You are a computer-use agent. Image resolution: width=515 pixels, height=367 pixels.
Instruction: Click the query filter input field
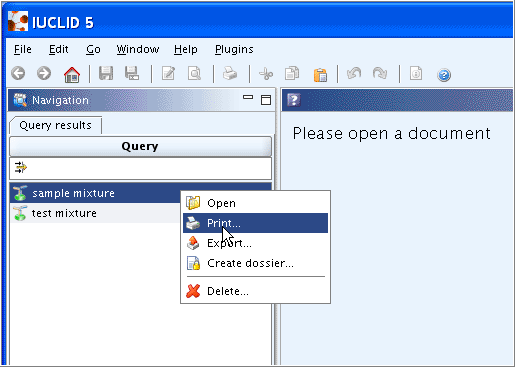(x=140, y=168)
